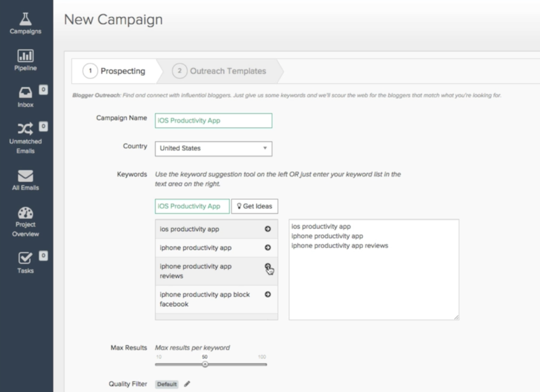Click the Default quality filter badge
The image size is (540, 392).
click(x=167, y=384)
